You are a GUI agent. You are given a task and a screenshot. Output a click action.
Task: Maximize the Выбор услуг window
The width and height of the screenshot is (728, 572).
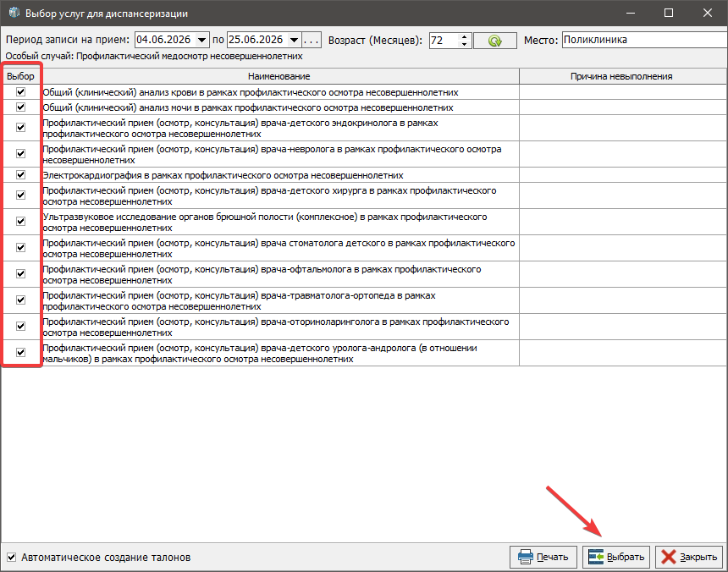click(669, 13)
